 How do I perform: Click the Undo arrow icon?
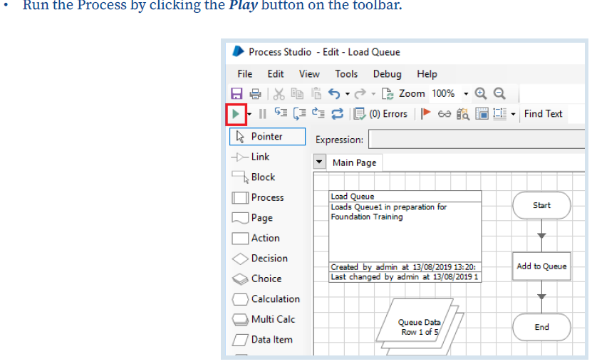[334, 93]
